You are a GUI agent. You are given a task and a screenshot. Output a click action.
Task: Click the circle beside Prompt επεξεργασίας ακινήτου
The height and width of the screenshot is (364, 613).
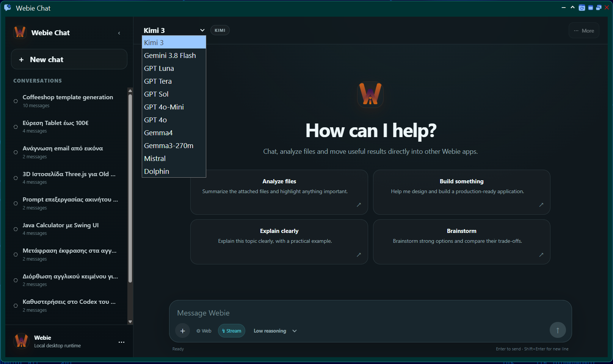[16, 203]
